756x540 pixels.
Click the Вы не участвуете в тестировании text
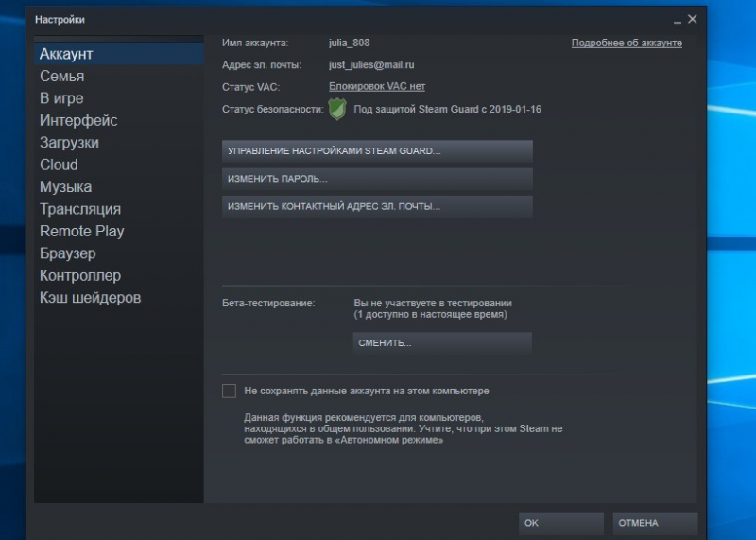point(433,303)
